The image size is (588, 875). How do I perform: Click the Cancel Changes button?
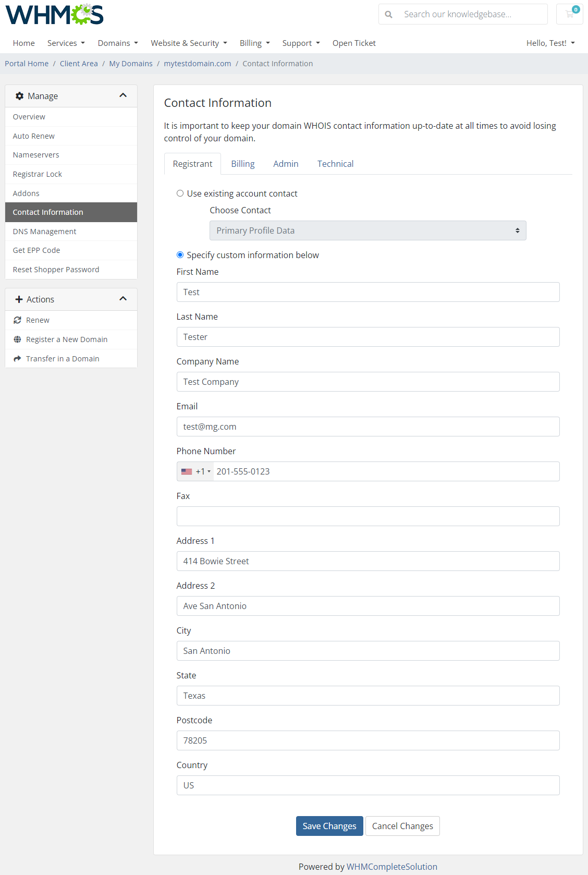402,826
